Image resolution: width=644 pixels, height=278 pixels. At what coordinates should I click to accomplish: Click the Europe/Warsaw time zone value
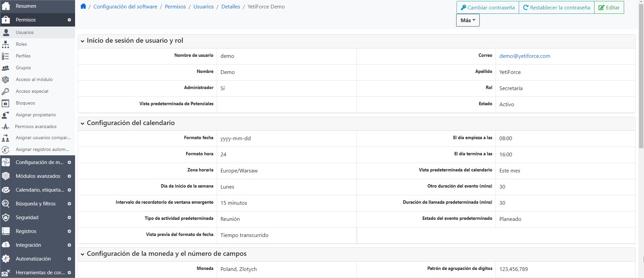point(239,170)
